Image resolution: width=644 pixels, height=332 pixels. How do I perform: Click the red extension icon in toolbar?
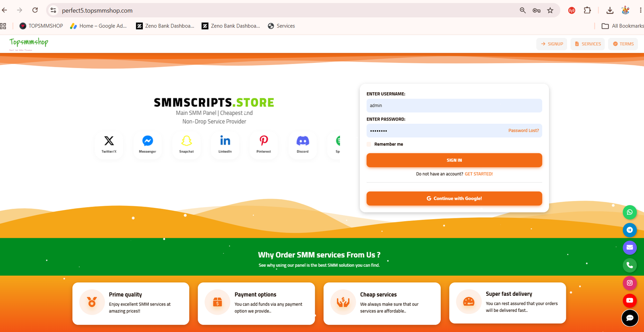tap(572, 10)
